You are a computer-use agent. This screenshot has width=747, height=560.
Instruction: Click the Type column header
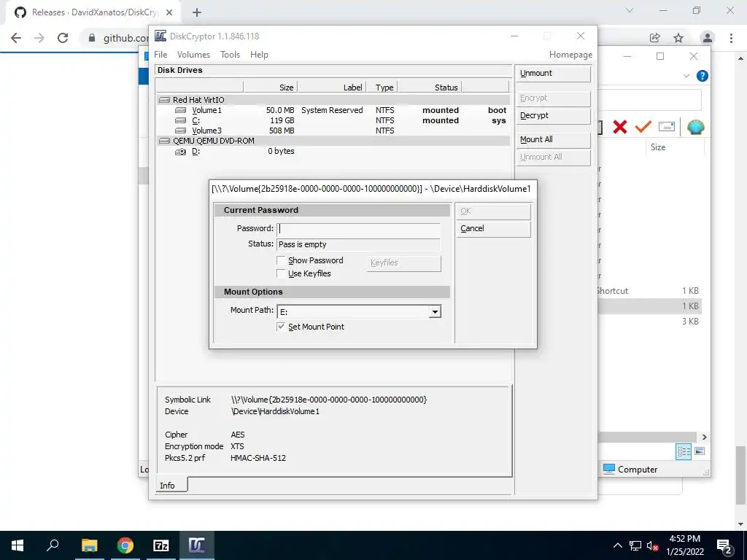pyautogui.click(x=382, y=87)
